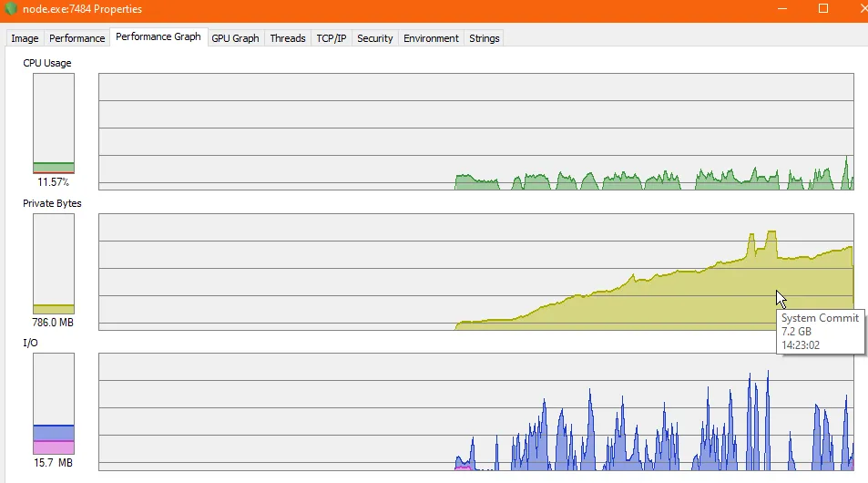Screen dimensions: 868x483
Task: Click the CPU Usage history graph
Action: pyautogui.click(x=476, y=132)
